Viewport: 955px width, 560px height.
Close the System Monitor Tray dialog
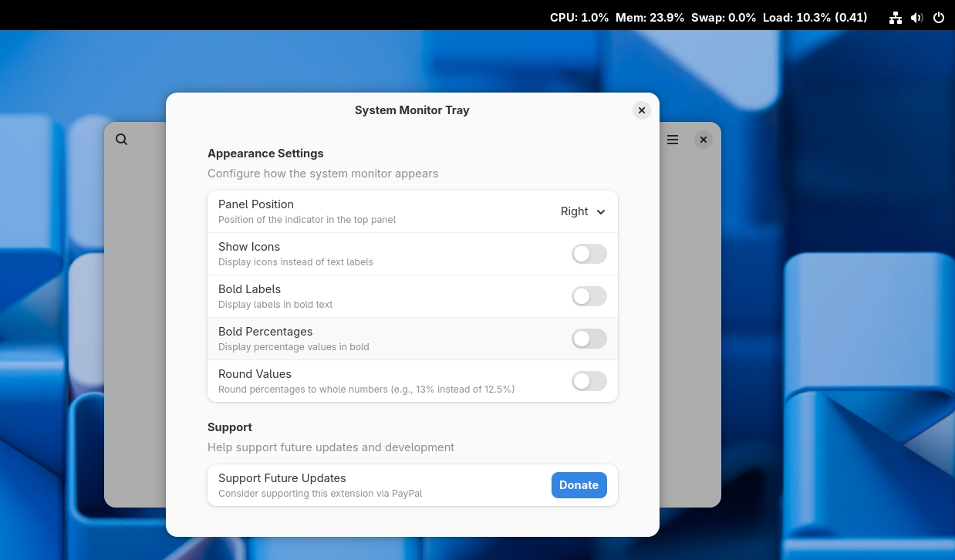pyautogui.click(x=641, y=110)
